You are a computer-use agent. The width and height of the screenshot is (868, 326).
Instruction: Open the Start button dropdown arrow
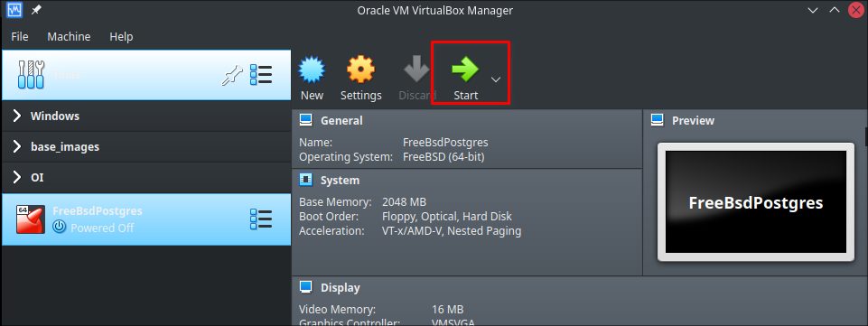496,79
